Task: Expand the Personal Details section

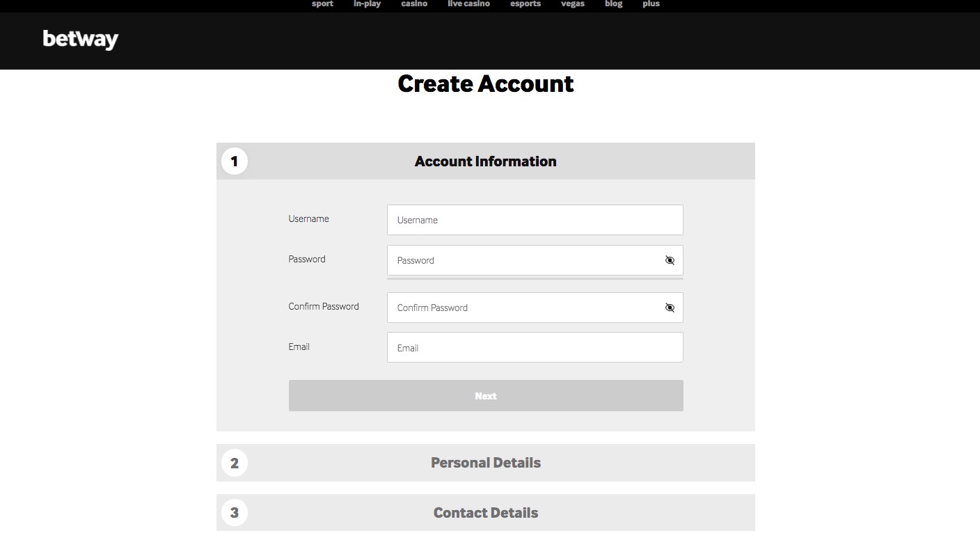Action: click(x=485, y=462)
